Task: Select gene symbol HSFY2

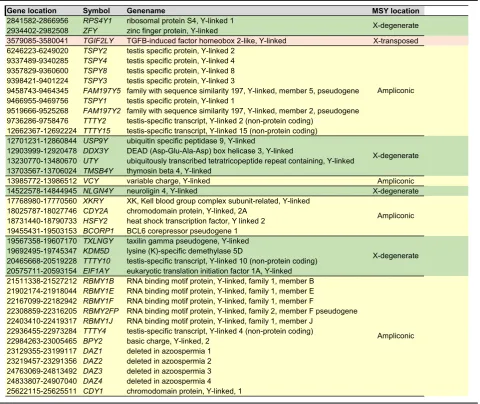Action: 95,221
